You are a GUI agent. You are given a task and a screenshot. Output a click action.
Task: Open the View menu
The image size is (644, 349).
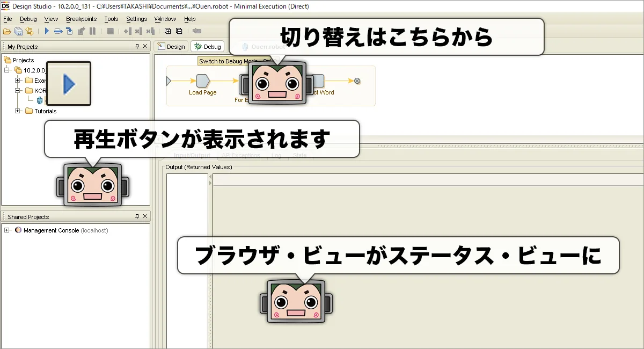[51, 19]
